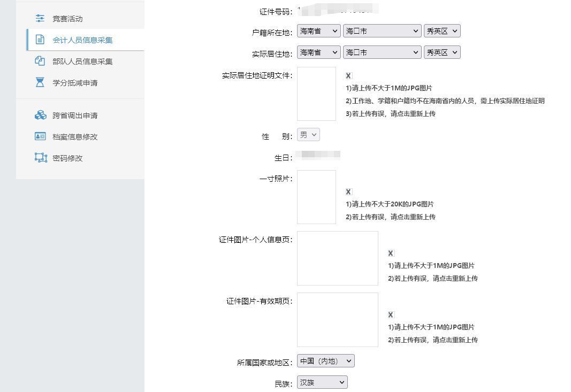The image size is (571, 392).
Task: Click the 学分抵减申请 hourglass icon
Action: (x=40, y=82)
